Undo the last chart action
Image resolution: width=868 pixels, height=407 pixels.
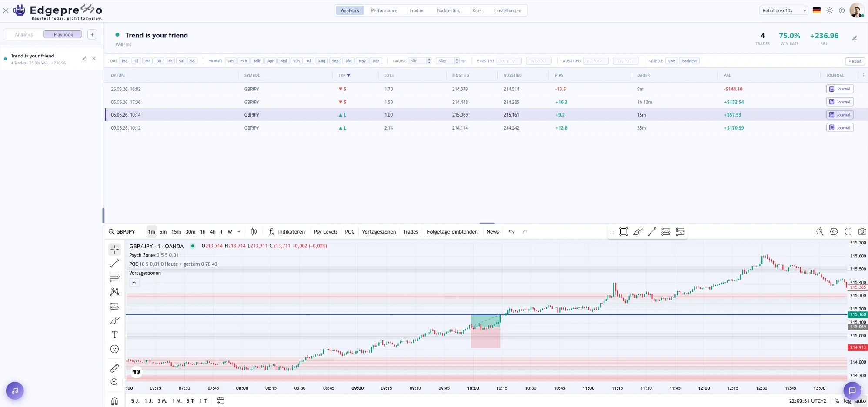click(511, 232)
